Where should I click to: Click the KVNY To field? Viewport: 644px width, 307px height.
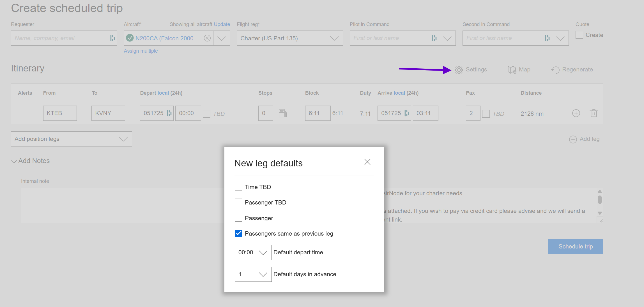(108, 113)
